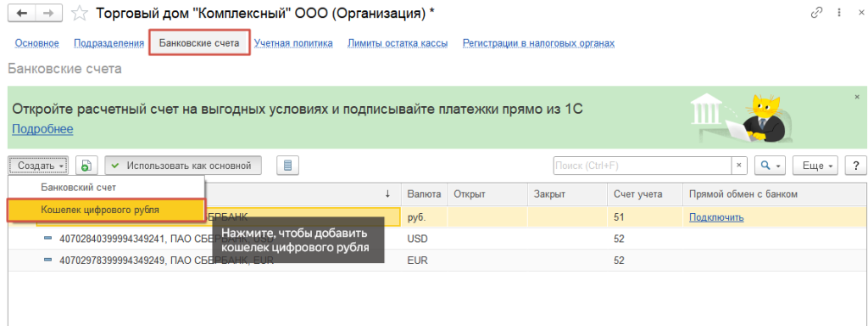Image resolution: width=868 pixels, height=326 pixels.
Task: Click the Подключить link in the ruble row
Action: click(x=716, y=218)
